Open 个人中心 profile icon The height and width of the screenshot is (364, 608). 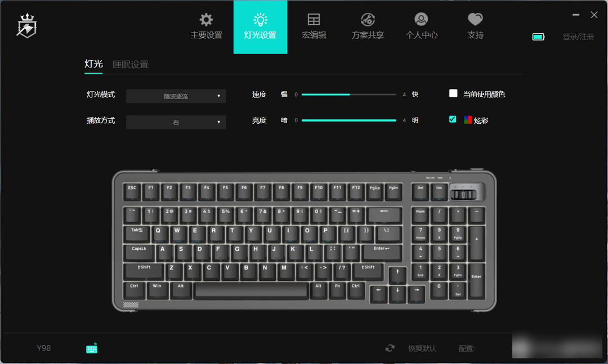(x=421, y=19)
